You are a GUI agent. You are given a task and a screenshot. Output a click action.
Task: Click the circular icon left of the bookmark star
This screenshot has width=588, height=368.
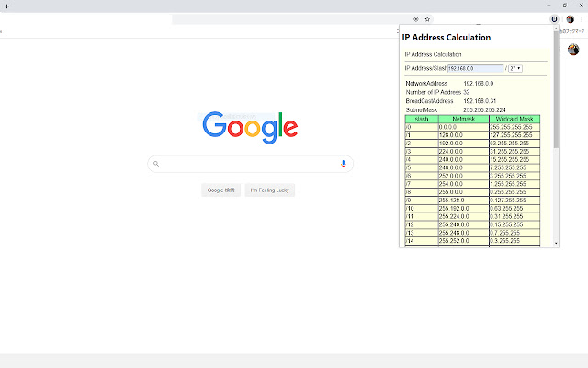[x=416, y=19]
